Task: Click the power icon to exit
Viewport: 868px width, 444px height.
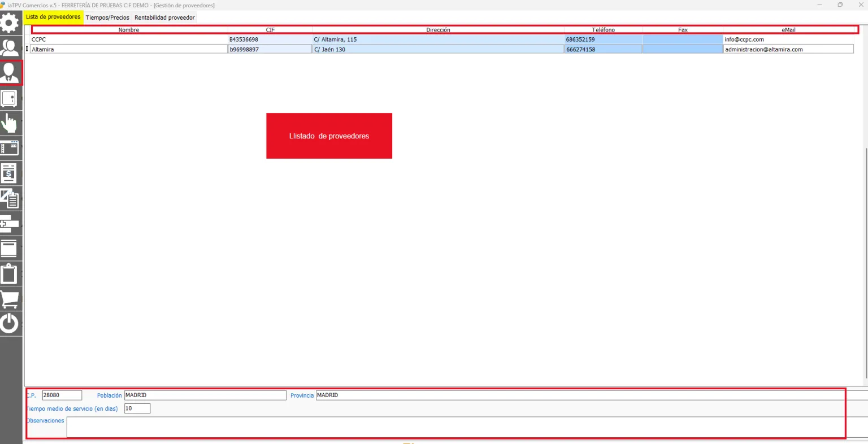Action: click(10, 324)
